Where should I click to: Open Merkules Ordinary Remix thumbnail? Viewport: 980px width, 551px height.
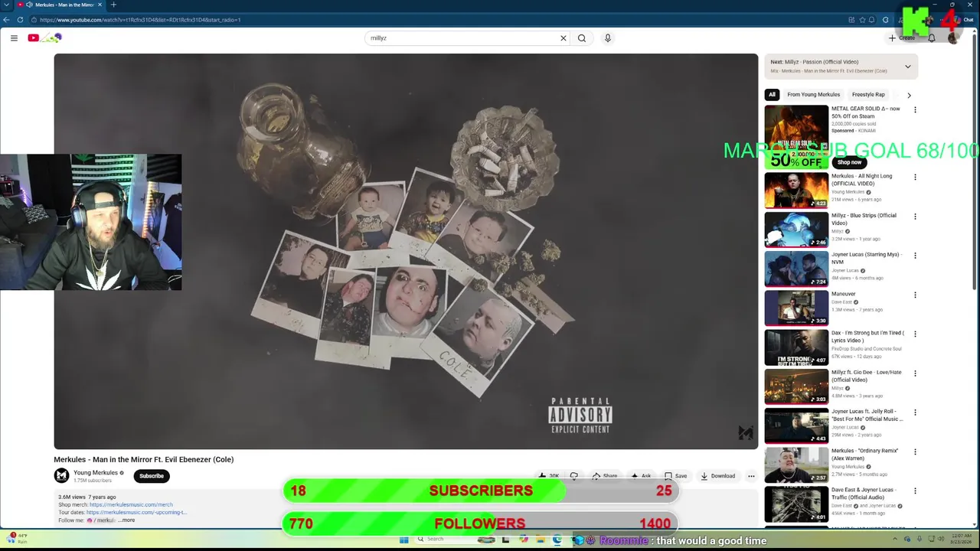point(796,465)
